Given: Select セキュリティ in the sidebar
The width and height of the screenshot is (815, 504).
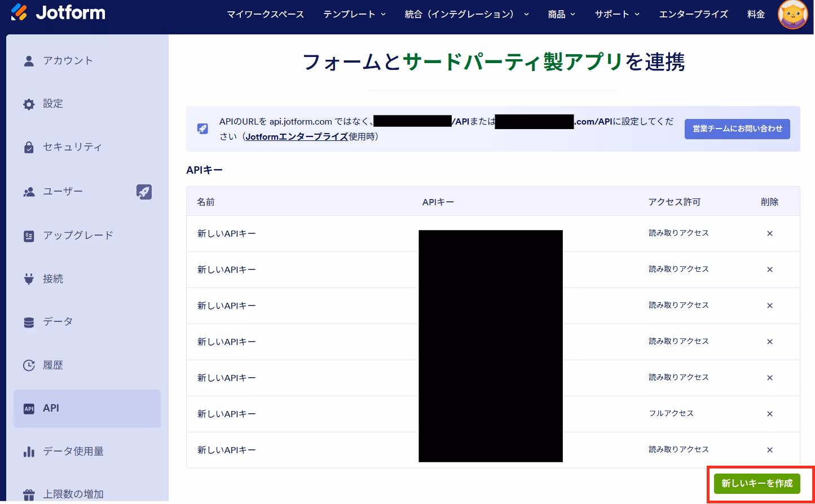Looking at the screenshot, I should point(87,147).
